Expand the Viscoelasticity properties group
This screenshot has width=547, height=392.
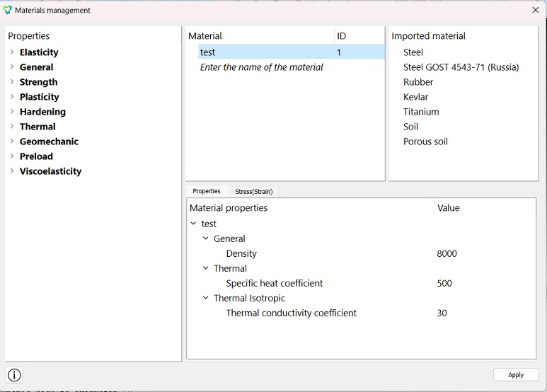[x=12, y=171]
